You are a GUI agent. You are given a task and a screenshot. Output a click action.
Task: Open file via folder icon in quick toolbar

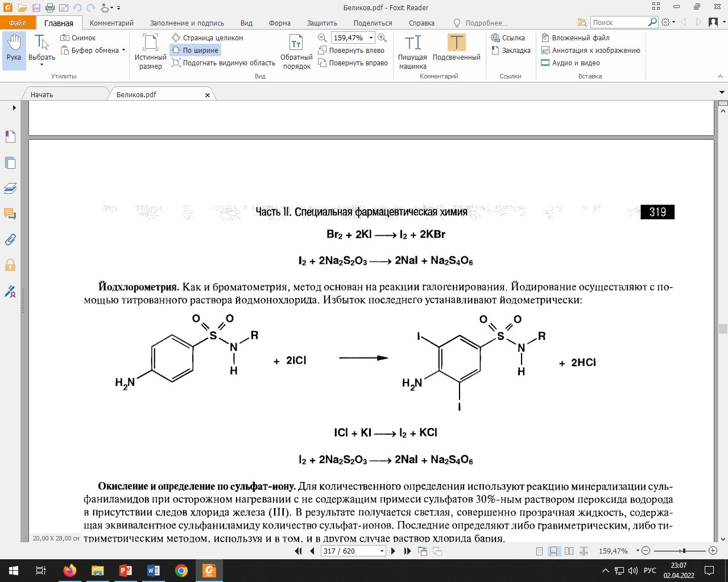(x=22, y=8)
